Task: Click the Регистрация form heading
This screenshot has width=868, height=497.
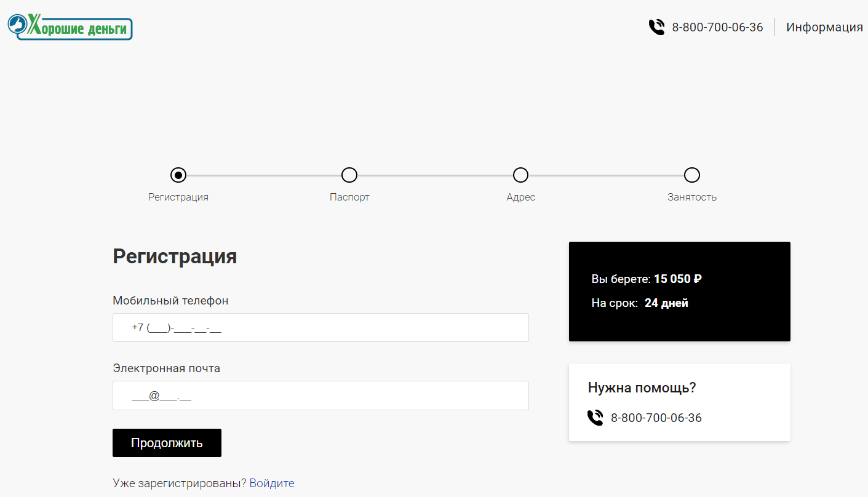Action: pos(175,256)
